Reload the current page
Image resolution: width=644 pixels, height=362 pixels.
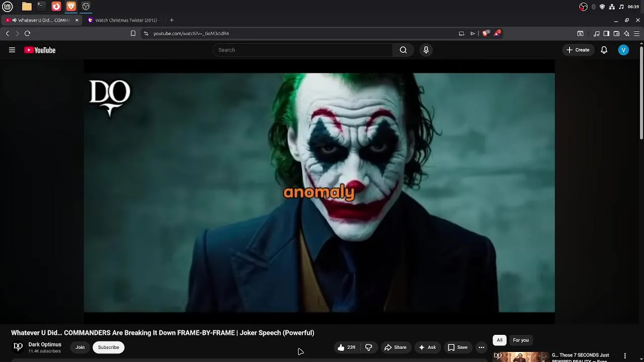(x=27, y=33)
